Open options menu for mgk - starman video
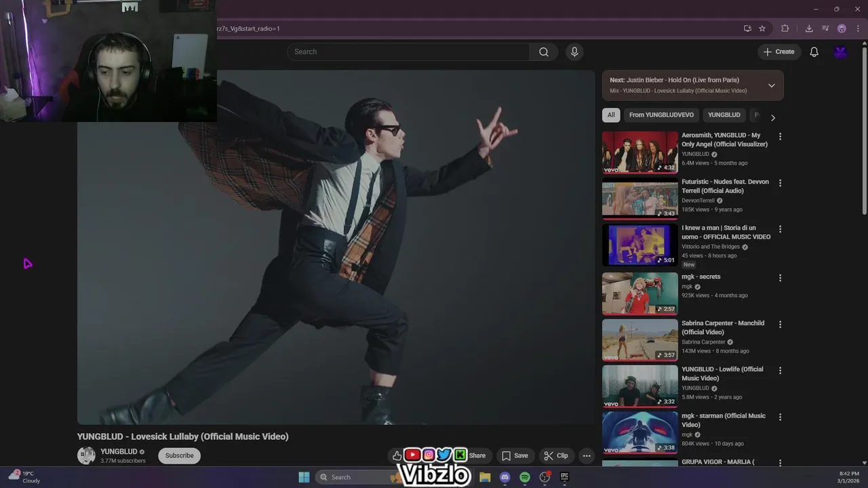This screenshot has width=868, height=488. [780, 418]
